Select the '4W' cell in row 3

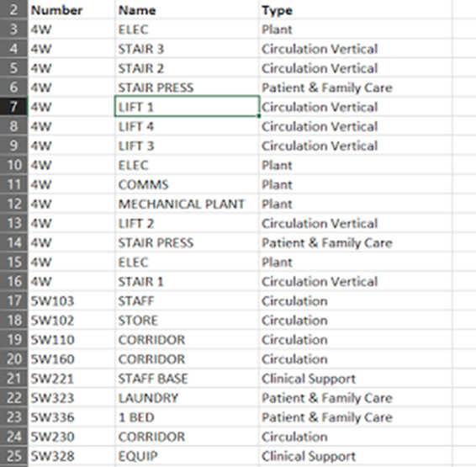click(71, 29)
